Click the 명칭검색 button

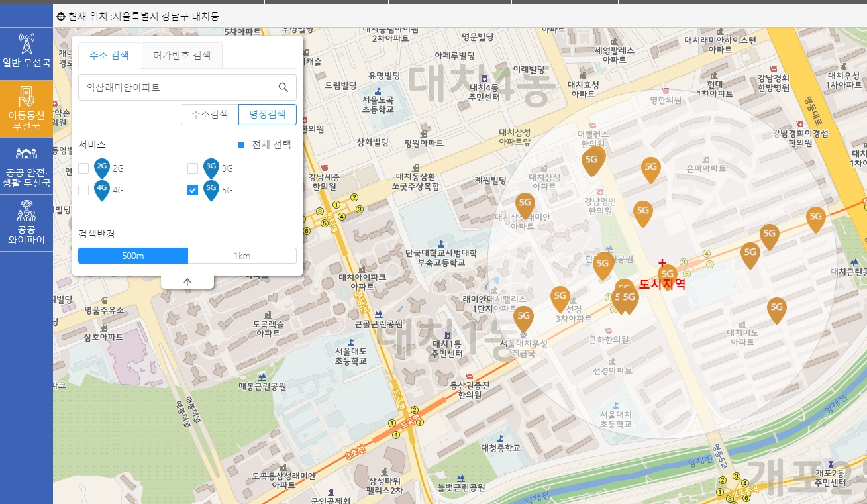[268, 114]
